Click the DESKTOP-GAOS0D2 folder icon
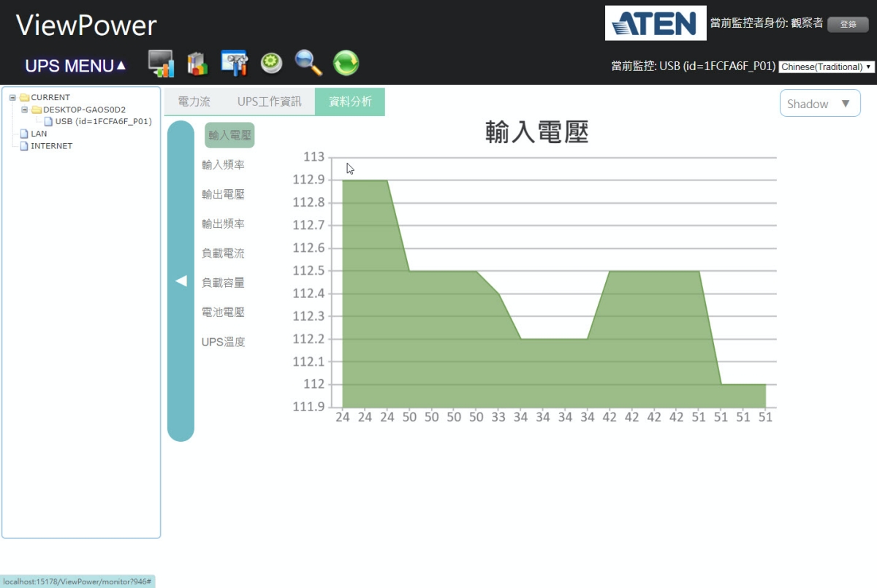Screen dimensions: 877x588 pyautogui.click(x=37, y=110)
